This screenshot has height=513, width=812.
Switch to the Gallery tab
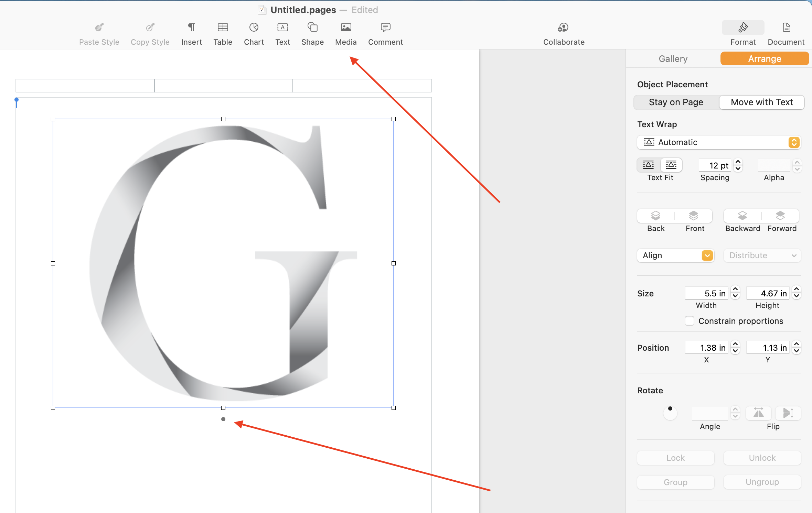[673, 59]
